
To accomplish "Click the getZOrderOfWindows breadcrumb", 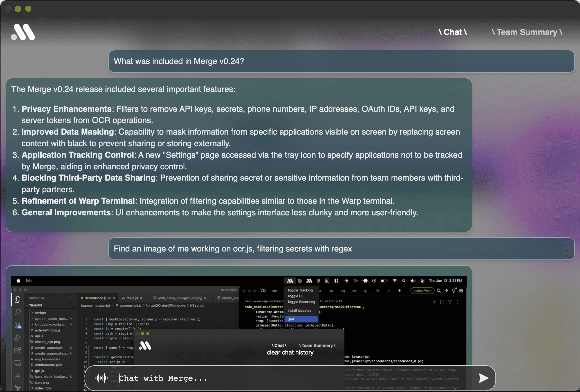I will click(168, 305).
